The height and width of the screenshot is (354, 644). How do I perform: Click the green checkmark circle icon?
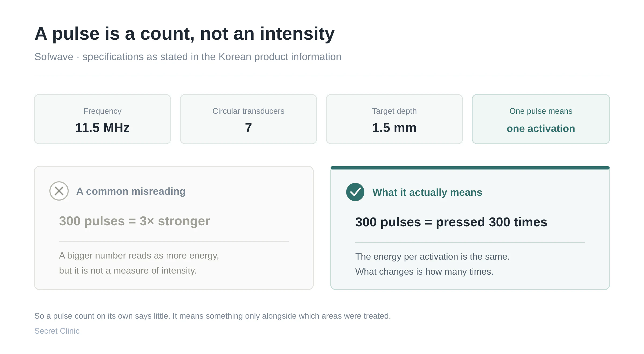355,192
